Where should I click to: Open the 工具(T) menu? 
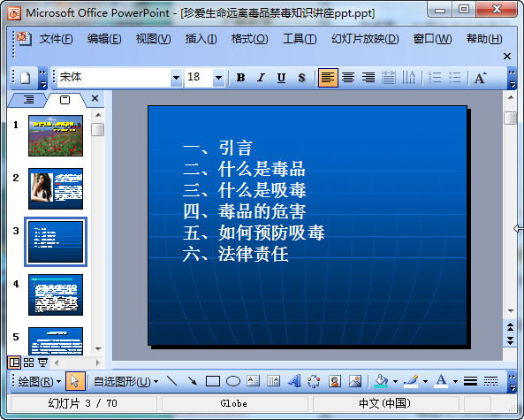click(x=300, y=39)
